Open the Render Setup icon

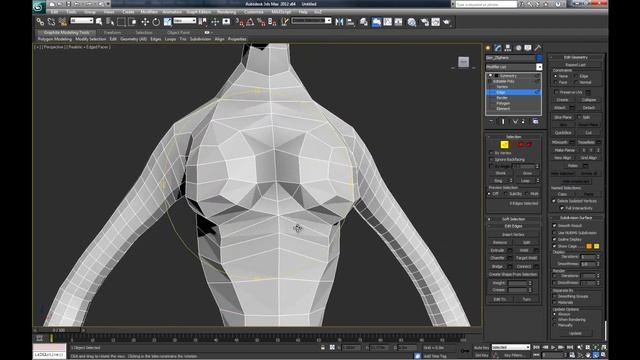425,22
